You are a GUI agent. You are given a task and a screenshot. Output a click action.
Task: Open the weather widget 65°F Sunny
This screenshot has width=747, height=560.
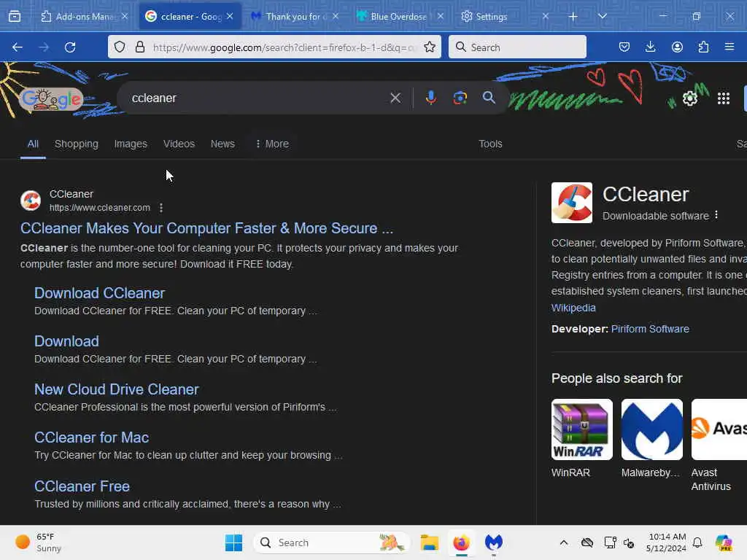39,542
